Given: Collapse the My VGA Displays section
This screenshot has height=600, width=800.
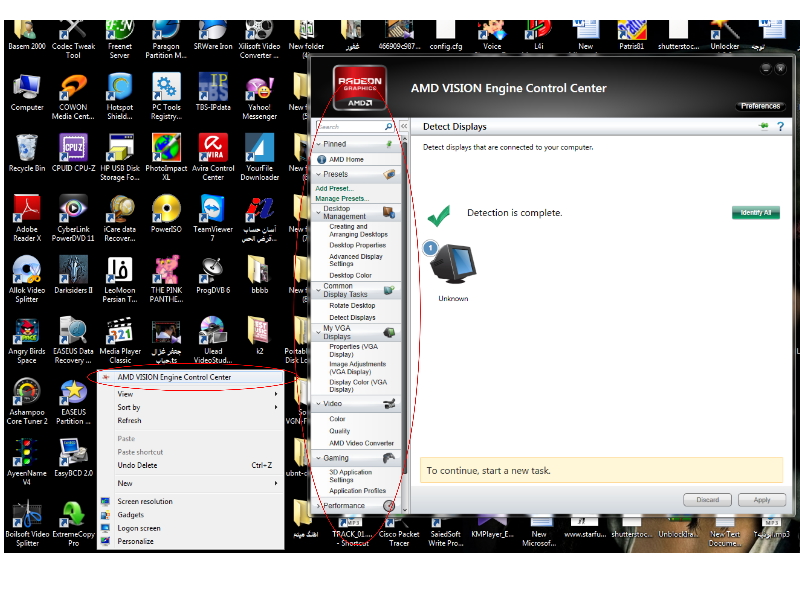Looking at the screenshot, I should click(x=319, y=332).
